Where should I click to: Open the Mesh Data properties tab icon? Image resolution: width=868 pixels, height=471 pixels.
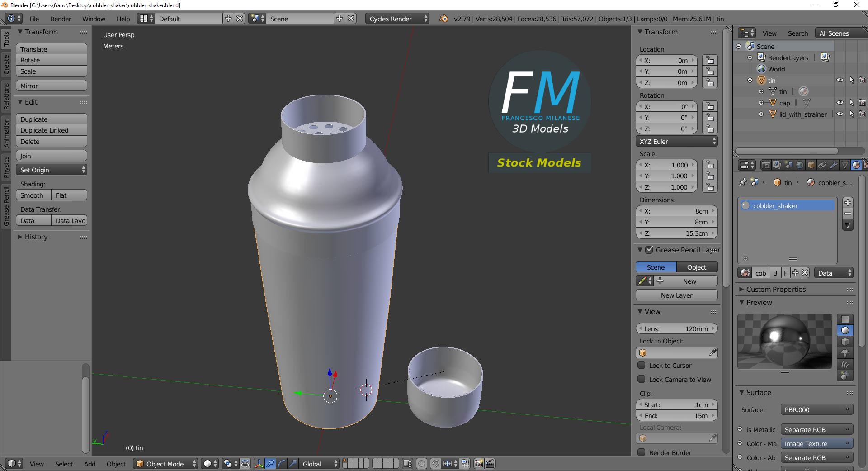(x=844, y=165)
